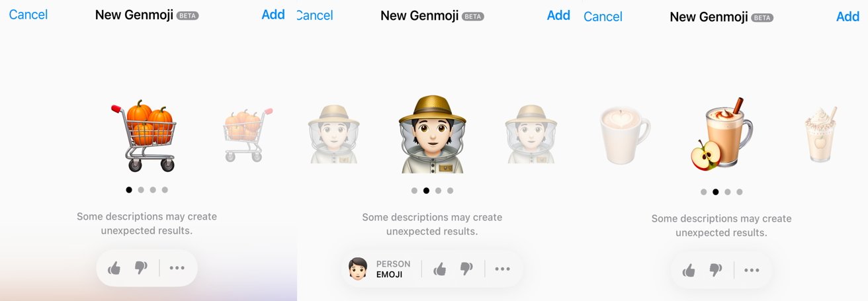The width and height of the screenshot is (868, 301).
Task: Select the whipped cream drink variation
Action: 820,134
